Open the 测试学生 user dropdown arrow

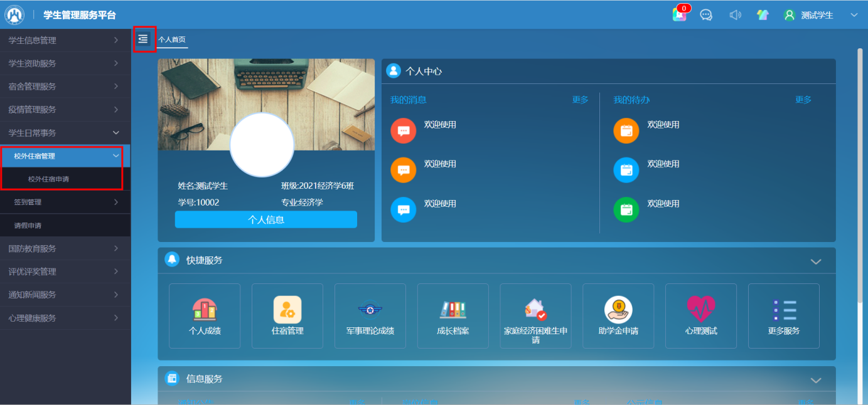point(854,15)
